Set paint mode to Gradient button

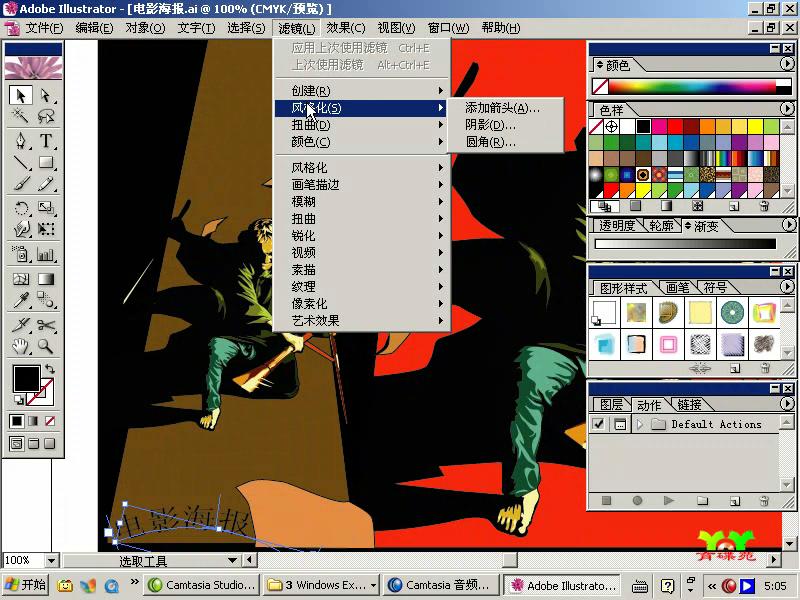coord(33,421)
